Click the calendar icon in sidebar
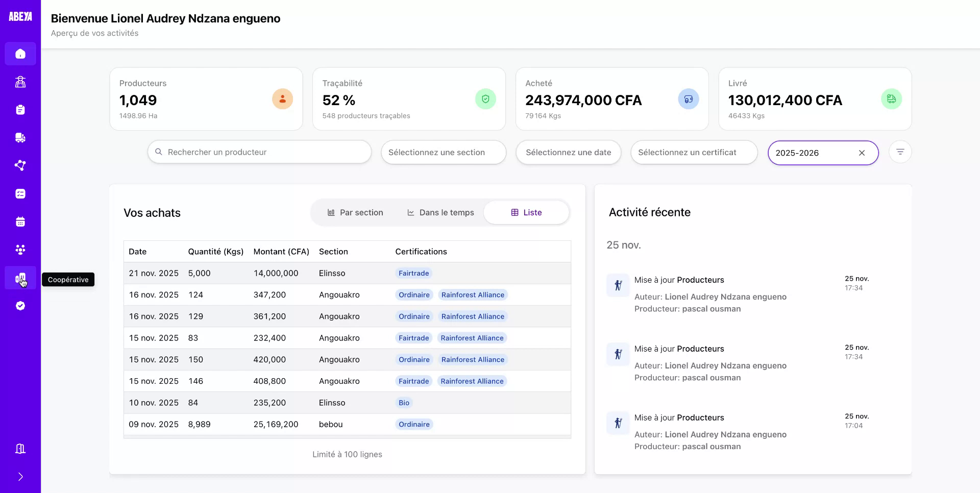The height and width of the screenshot is (493, 980). pos(20,221)
